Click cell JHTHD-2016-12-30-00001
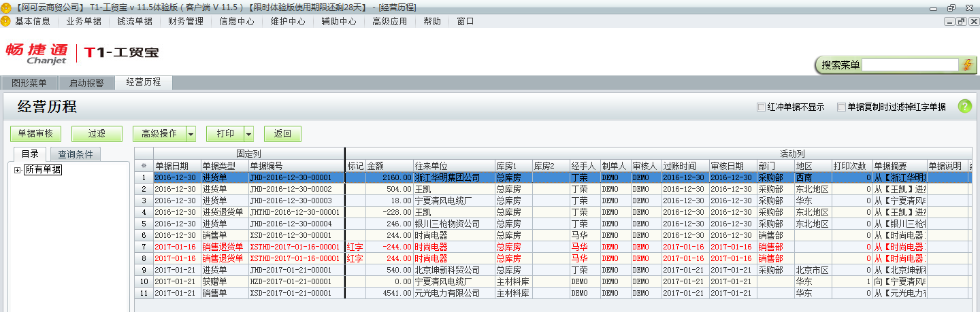The image size is (980, 312). (296, 212)
